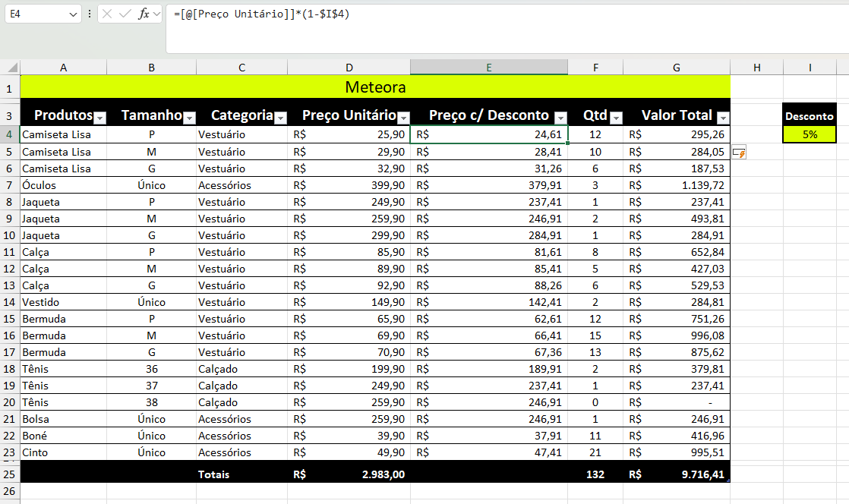Open the Produtos column filter dropdown

99,118
